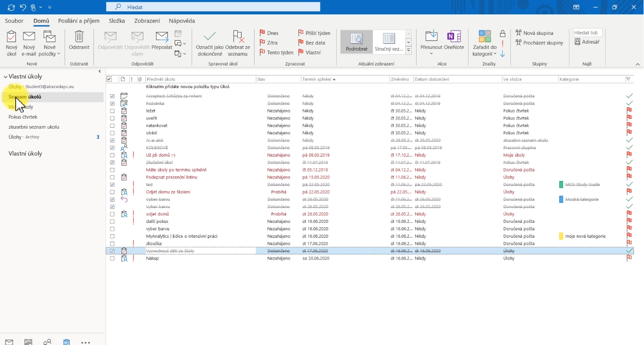Expand the Zařadit do kategorií dropdown
The image size is (644, 345).
[485, 54]
